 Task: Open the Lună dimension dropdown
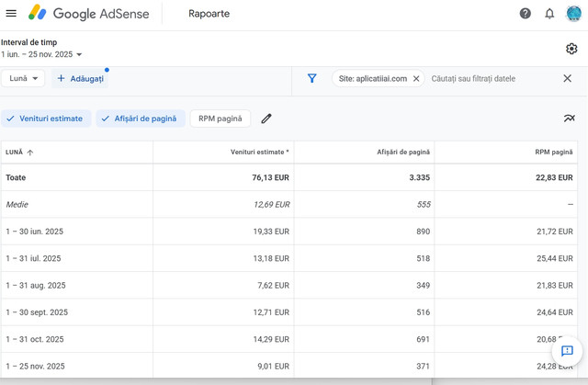coord(24,79)
